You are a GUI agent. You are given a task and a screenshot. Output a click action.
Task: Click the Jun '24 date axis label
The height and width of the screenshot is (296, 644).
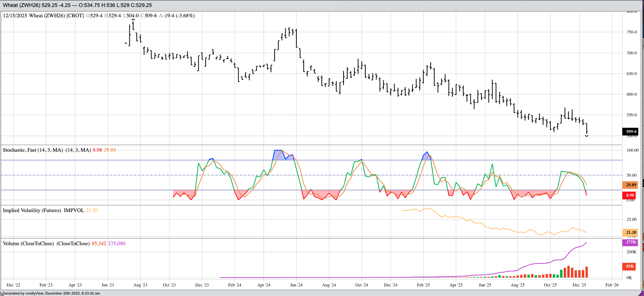pyautogui.click(x=296, y=285)
